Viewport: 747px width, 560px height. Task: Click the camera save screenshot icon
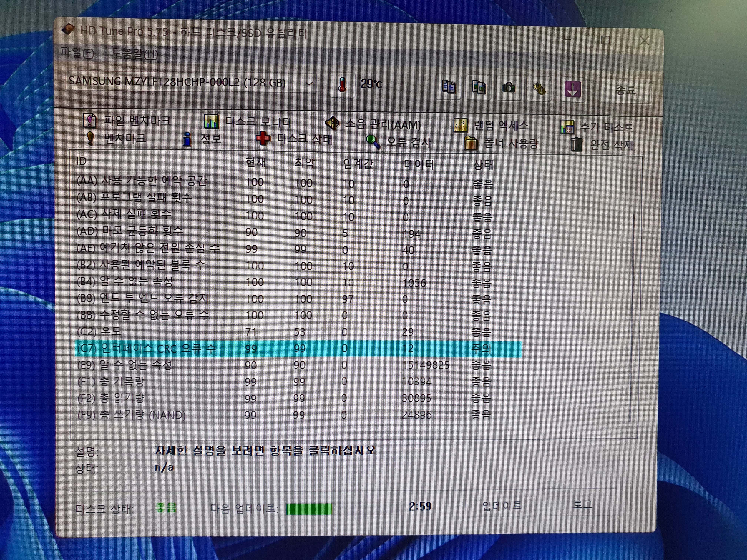(509, 88)
